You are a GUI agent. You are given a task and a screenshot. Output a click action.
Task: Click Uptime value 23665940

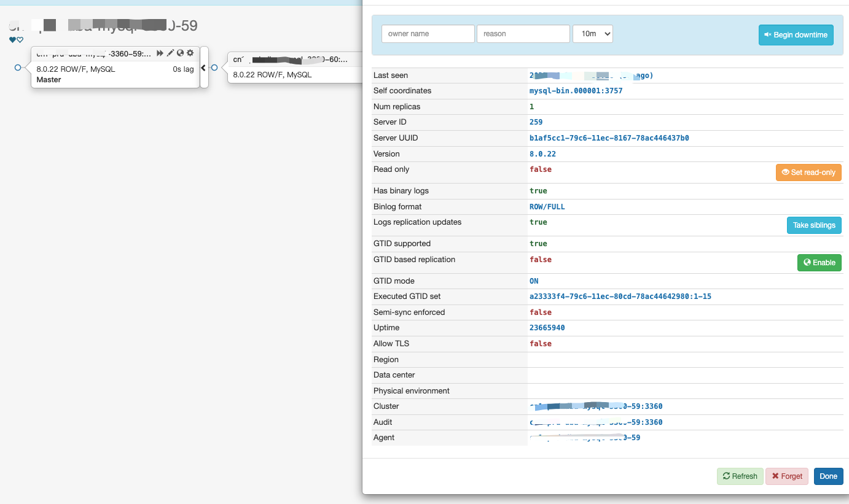(x=547, y=328)
